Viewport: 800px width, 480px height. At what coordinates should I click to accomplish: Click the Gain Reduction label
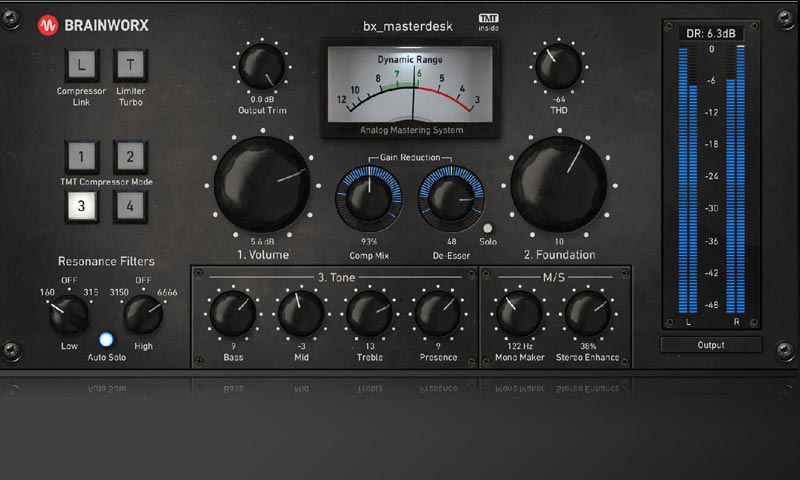click(x=410, y=158)
